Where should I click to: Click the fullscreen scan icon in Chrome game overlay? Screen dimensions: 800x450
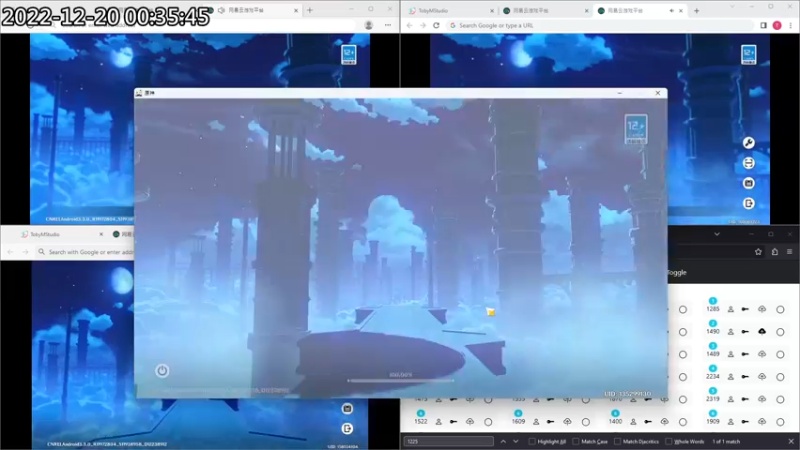(x=748, y=163)
